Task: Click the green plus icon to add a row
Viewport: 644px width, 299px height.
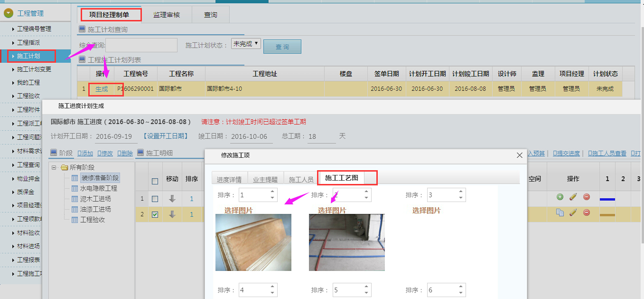Action: pyautogui.click(x=560, y=197)
